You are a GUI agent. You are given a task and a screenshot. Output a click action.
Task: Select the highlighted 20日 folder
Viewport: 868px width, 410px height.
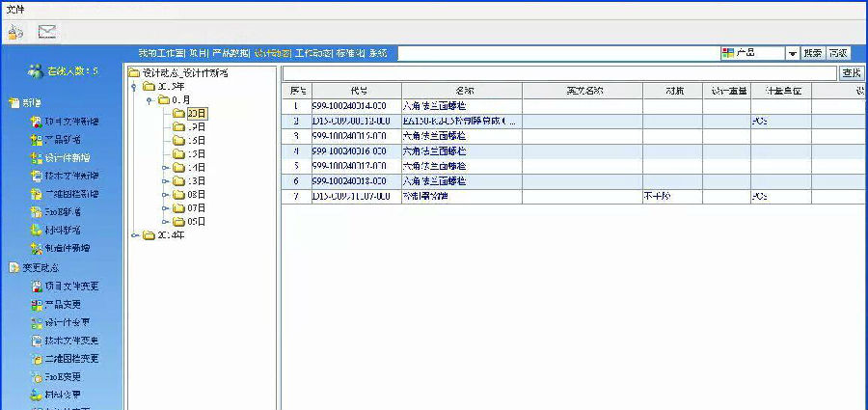click(x=197, y=113)
